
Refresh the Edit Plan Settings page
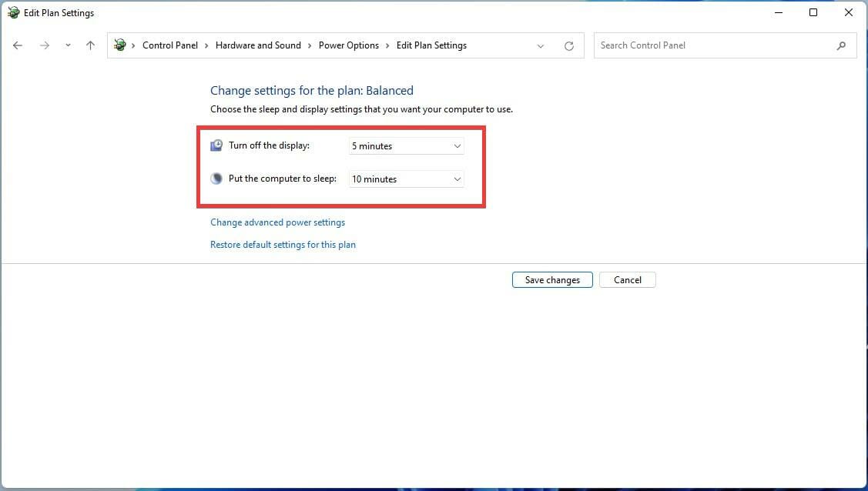coord(569,45)
